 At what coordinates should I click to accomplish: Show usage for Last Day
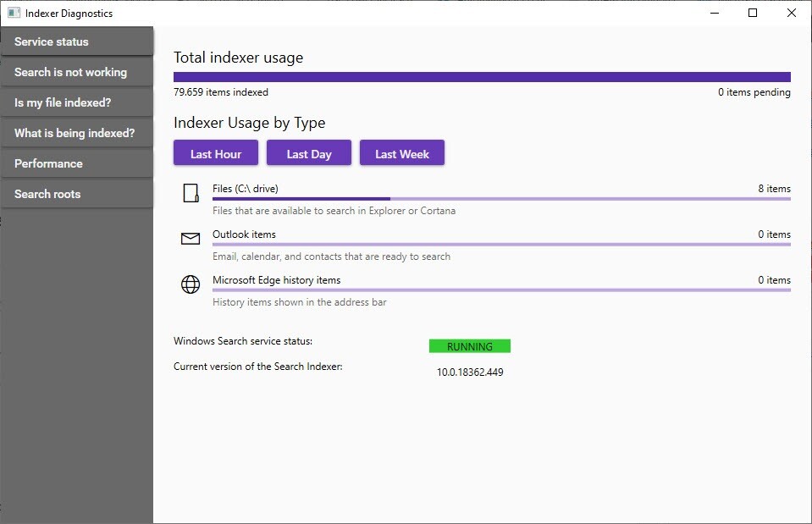[x=309, y=153]
